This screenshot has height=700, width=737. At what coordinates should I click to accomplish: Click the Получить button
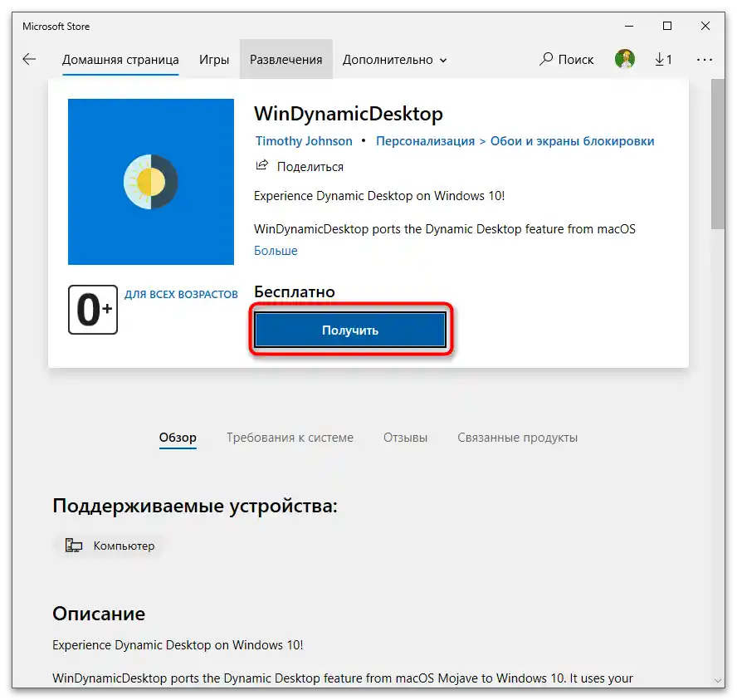click(x=350, y=330)
